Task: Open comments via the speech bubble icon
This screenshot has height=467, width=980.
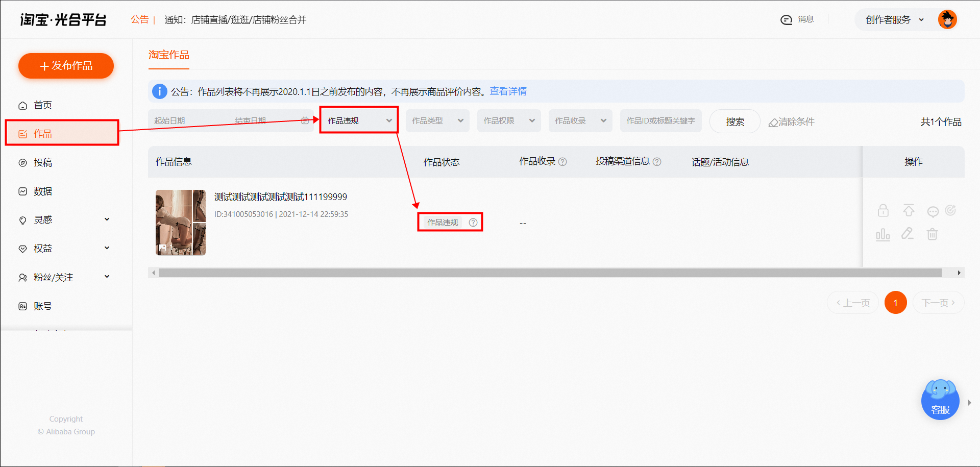Action: coord(933,211)
